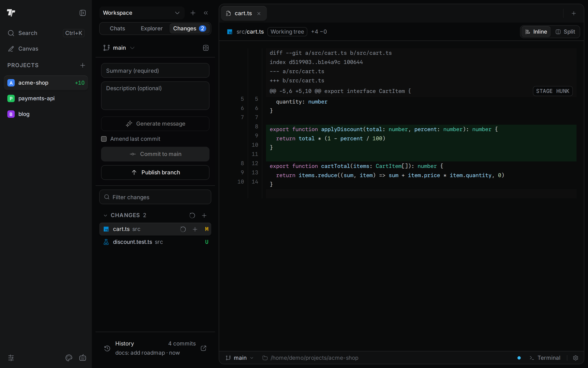The image size is (588, 368).
Task: Stage cart.ts with its plus icon
Action: tap(195, 229)
